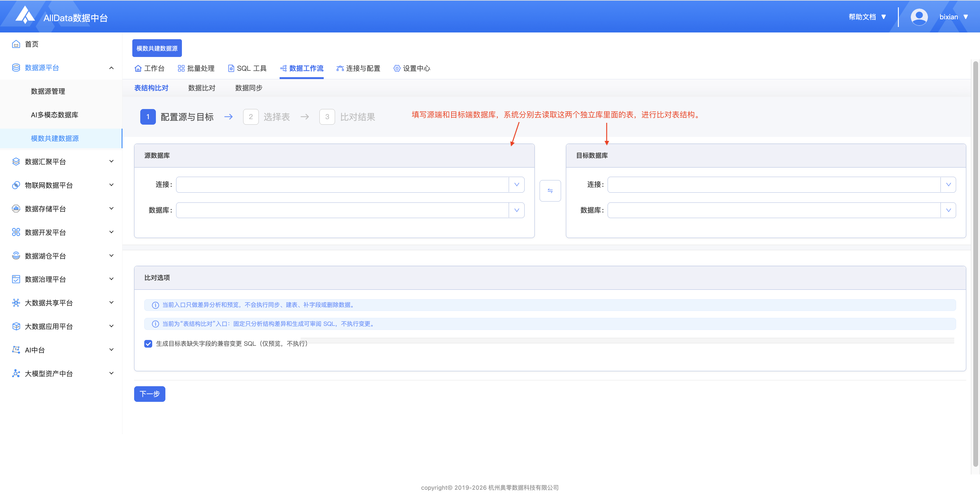This screenshot has height=498, width=980.
Task: Open AI多模态数据库 in the sidebar
Action: coord(55,115)
